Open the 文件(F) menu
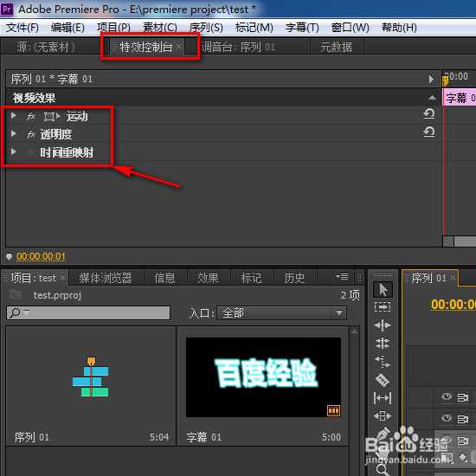The image size is (476, 476). pyautogui.click(x=23, y=28)
